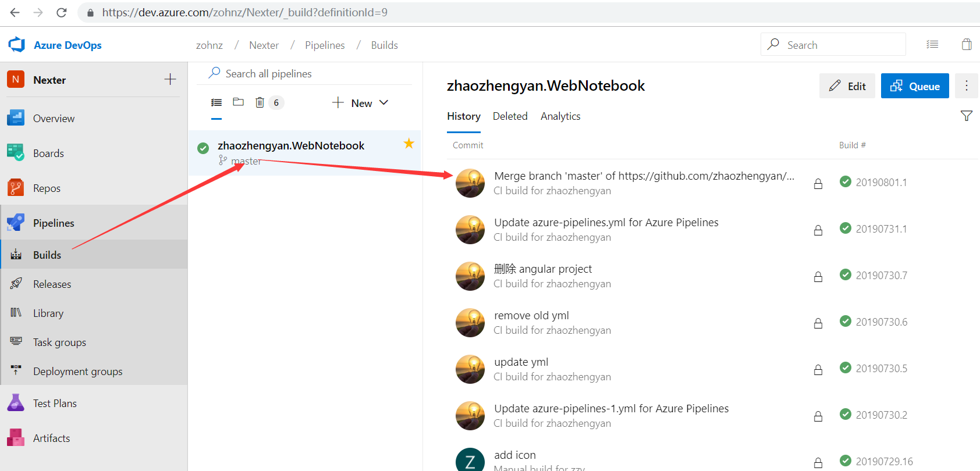Click the Nexter project avatar icon

click(16, 79)
